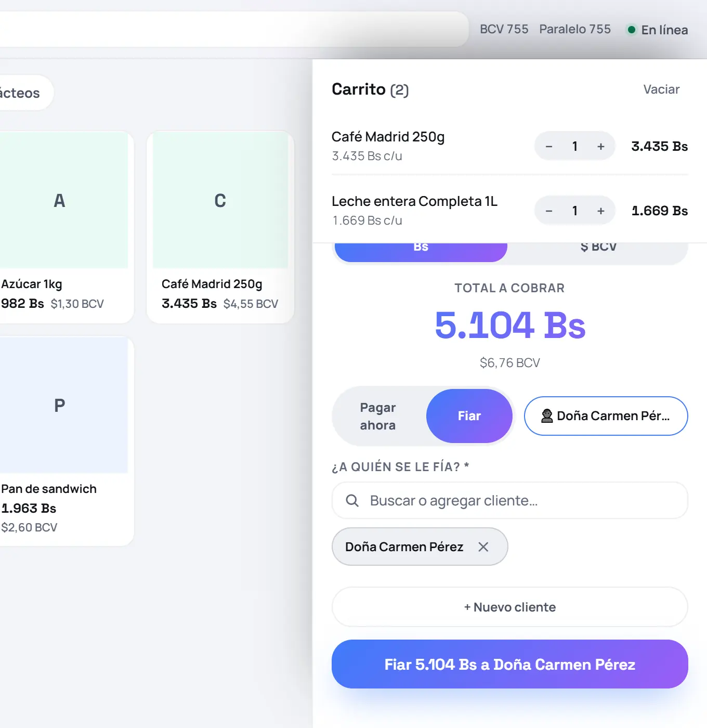
Task: Decrease Leche entera Completa quantity with minus
Action: click(549, 211)
